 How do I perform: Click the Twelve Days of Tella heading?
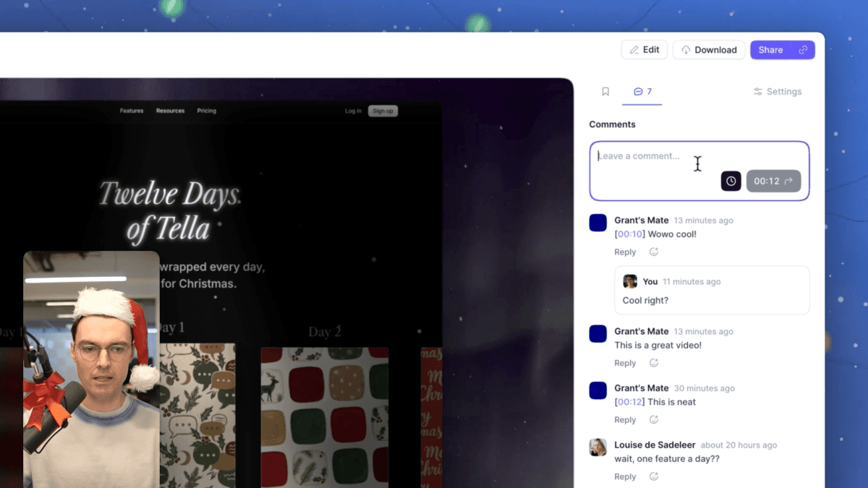click(x=169, y=210)
